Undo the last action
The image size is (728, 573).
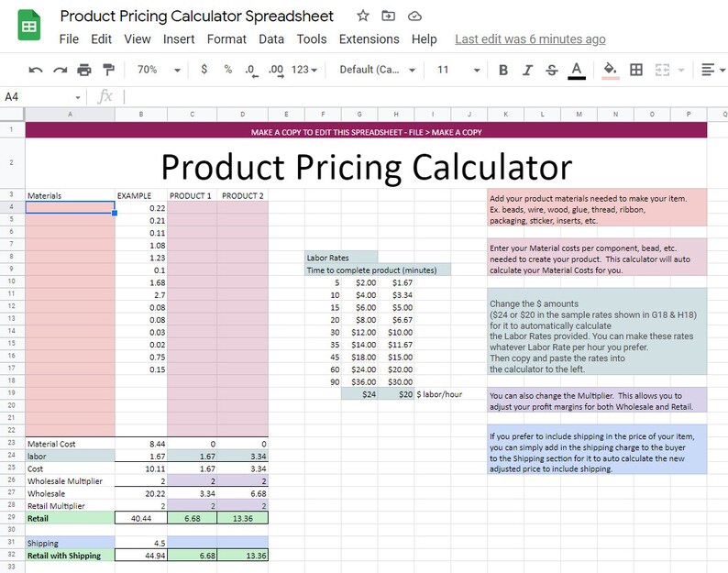36,70
